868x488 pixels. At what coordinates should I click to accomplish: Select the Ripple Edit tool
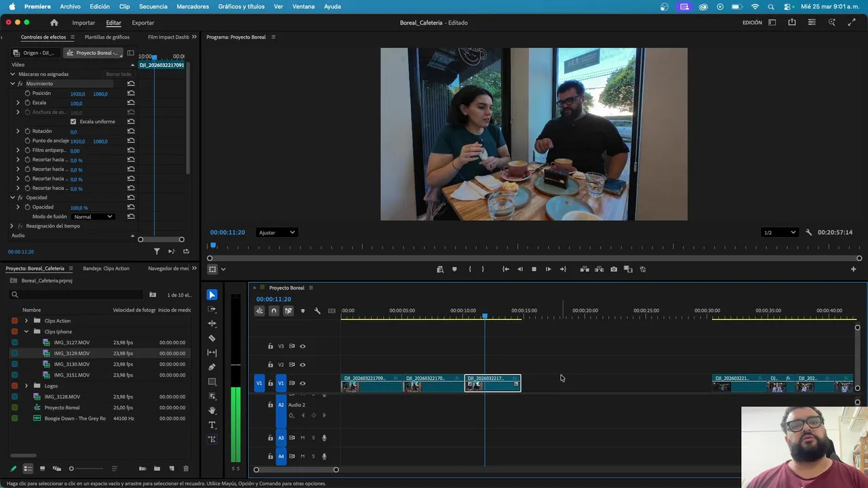[x=212, y=323]
